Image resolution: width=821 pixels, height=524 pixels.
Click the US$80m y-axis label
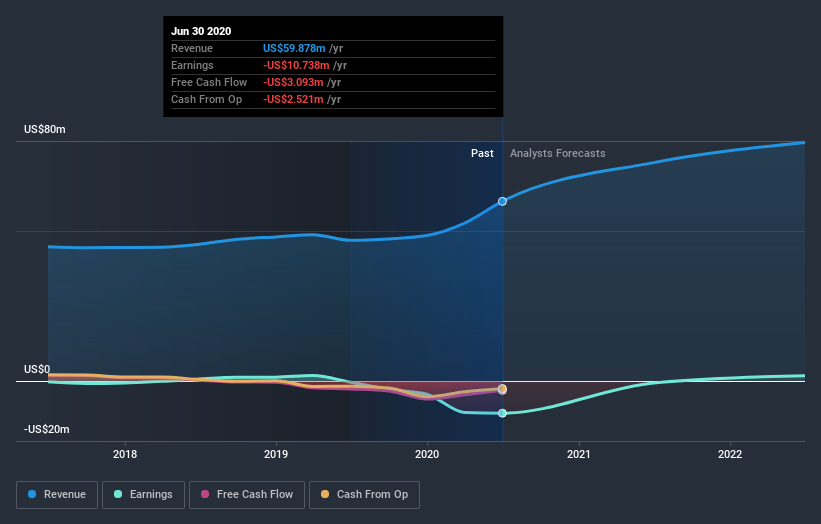(45, 129)
